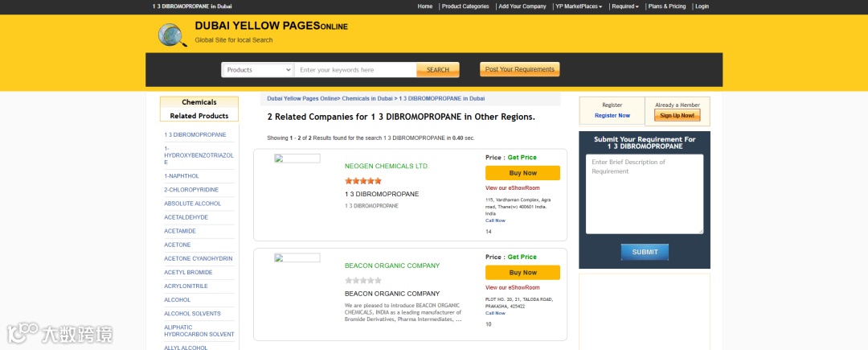868x350 pixels.
Task: View eShowRoom for Beacon Organic Company
Action: coord(513,288)
